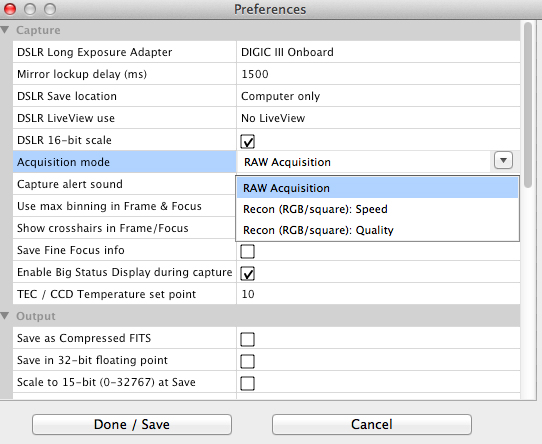This screenshot has height=444, width=542.
Task: Select the Save as Compressed FITS label
Action: coord(84,338)
